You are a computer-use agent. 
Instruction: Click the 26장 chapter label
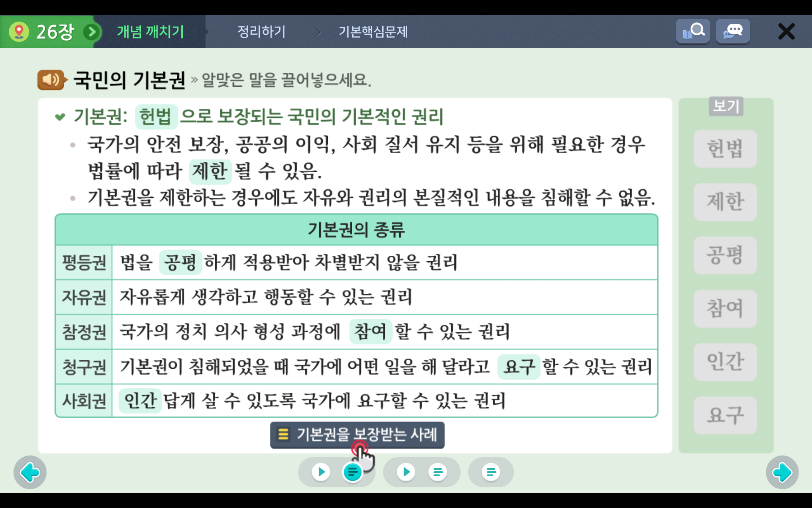point(55,32)
